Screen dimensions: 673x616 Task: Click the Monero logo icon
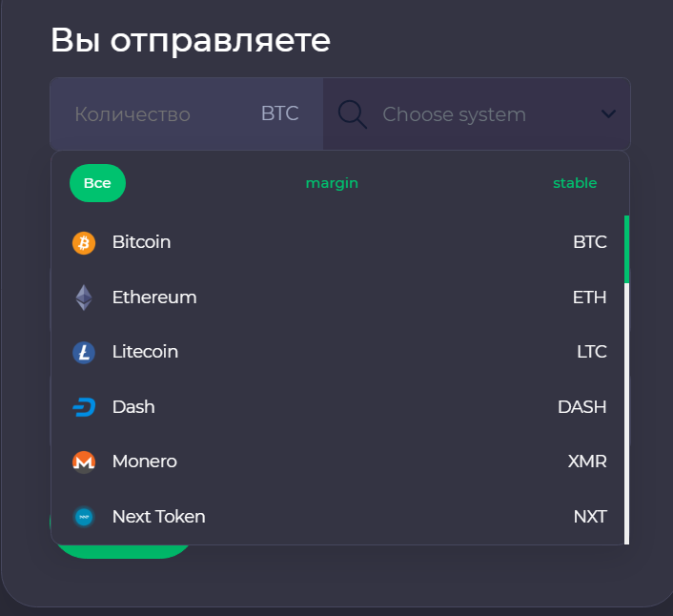pos(84,462)
